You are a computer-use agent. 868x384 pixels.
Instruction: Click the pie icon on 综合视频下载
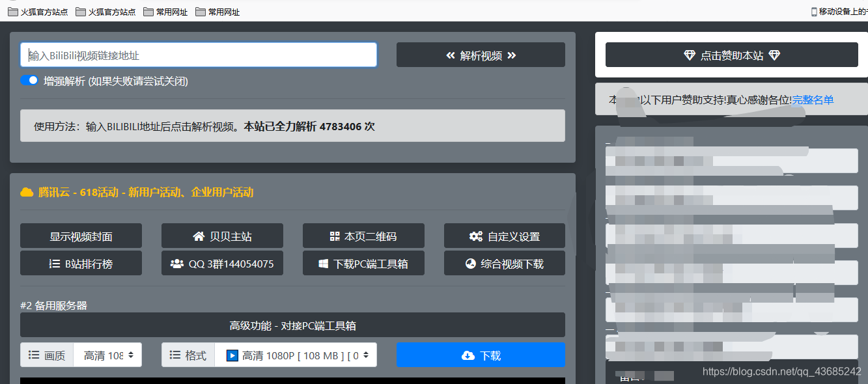pyautogui.click(x=471, y=264)
